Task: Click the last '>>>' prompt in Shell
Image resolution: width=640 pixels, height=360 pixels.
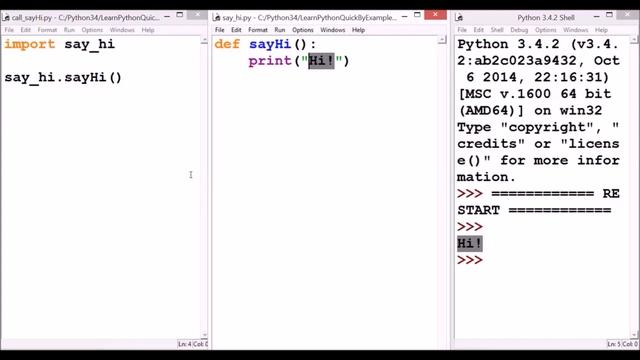Action: [470, 260]
